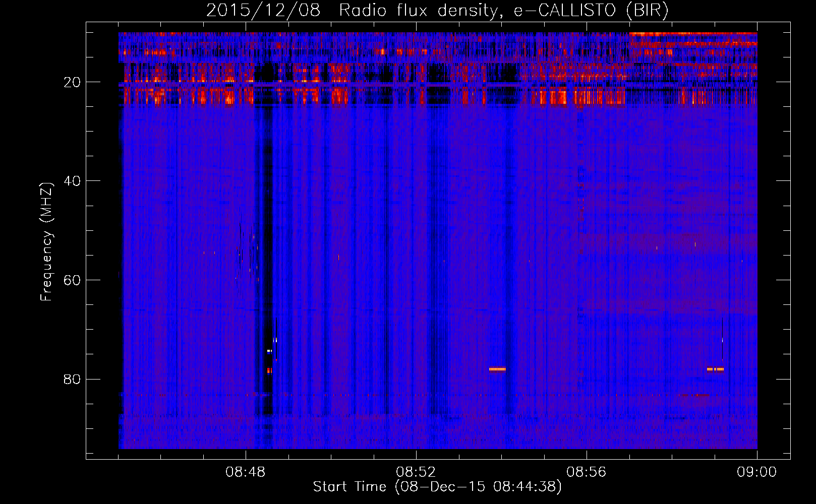The width and height of the screenshot is (816, 504).
Task: Click the 20 MHz frequency tick label
Action: coord(73,82)
